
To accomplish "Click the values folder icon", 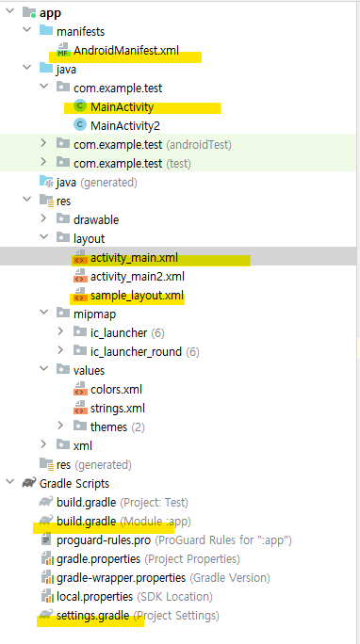I will (x=63, y=370).
